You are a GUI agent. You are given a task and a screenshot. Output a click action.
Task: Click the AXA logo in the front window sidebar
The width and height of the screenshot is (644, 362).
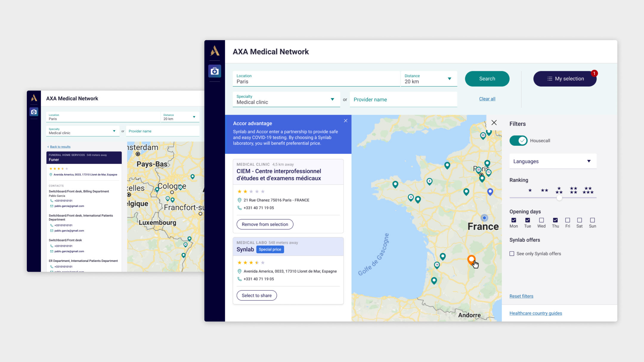[215, 51]
